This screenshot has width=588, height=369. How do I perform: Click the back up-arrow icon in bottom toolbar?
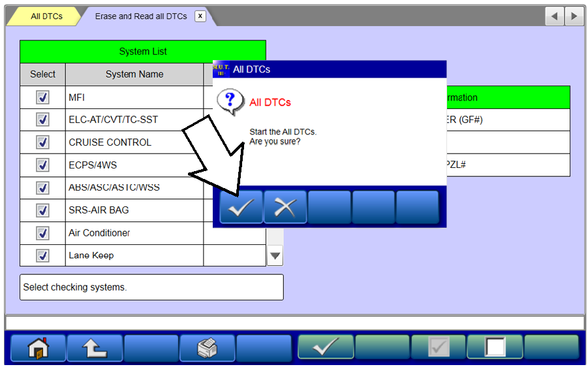[94, 347]
